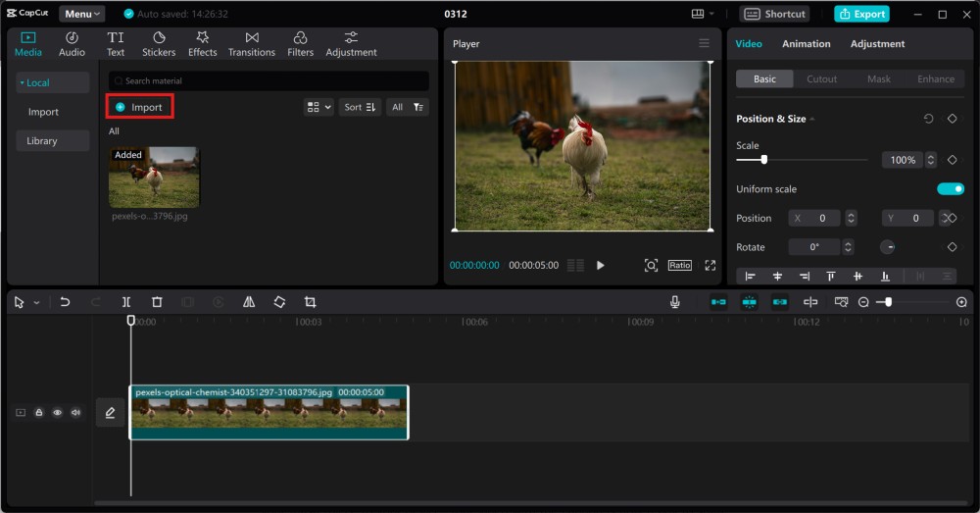This screenshot has width=980, height=513.
Task: Click the Crop icon in timeline toolbar
Action: coord(310,302)
